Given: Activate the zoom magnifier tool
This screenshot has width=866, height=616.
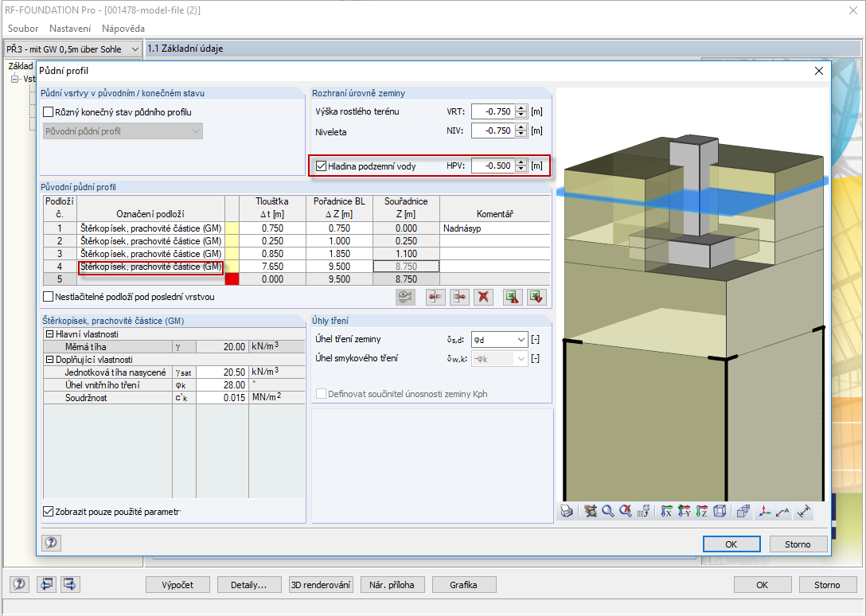Looking at the screenshot, I should [x=608, y=511].
